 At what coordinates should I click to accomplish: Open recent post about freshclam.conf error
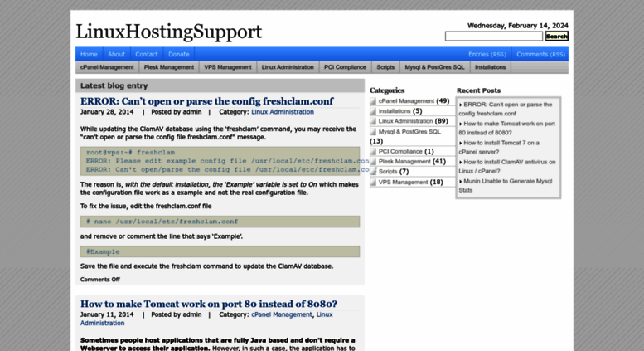click(506, 109)
